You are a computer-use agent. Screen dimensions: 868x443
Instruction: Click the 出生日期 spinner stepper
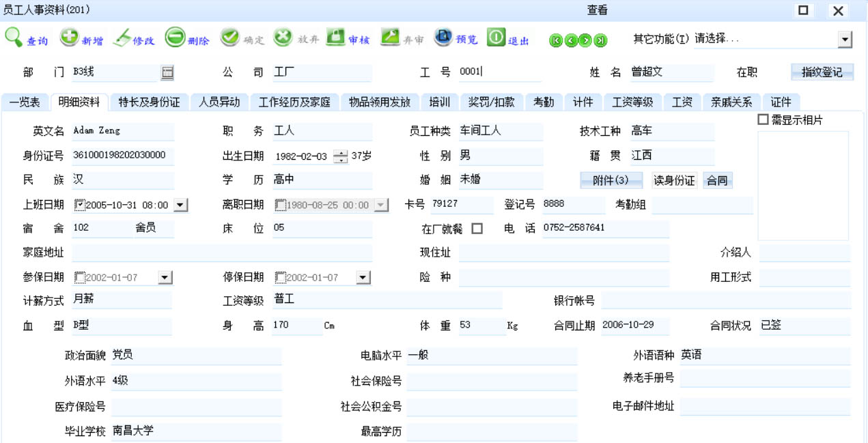coord(340,156)
